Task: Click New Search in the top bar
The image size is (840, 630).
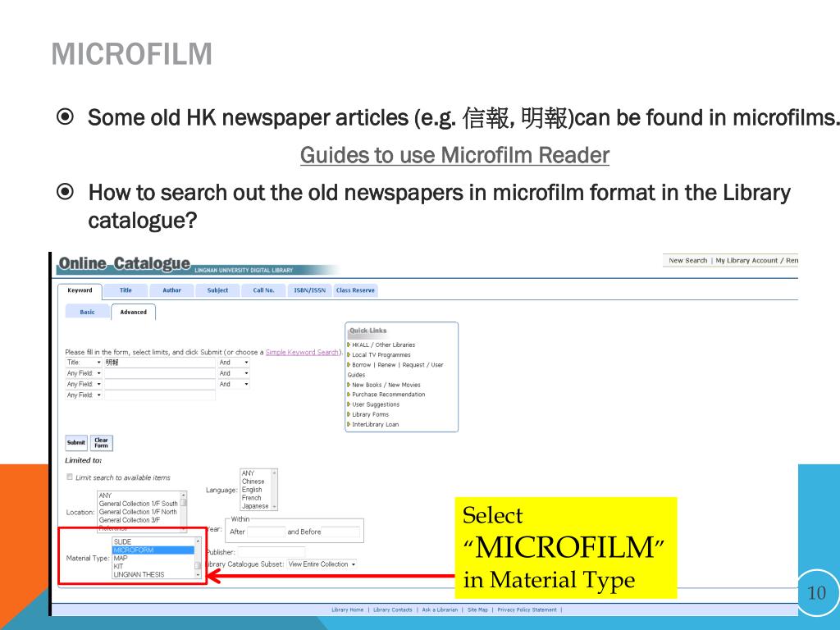Action: coord(688,260)
